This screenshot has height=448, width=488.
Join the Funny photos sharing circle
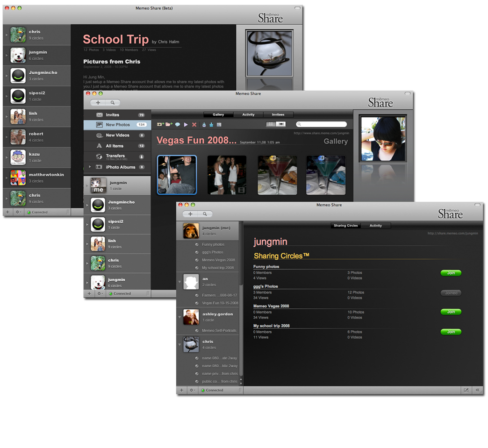point(451,273)
